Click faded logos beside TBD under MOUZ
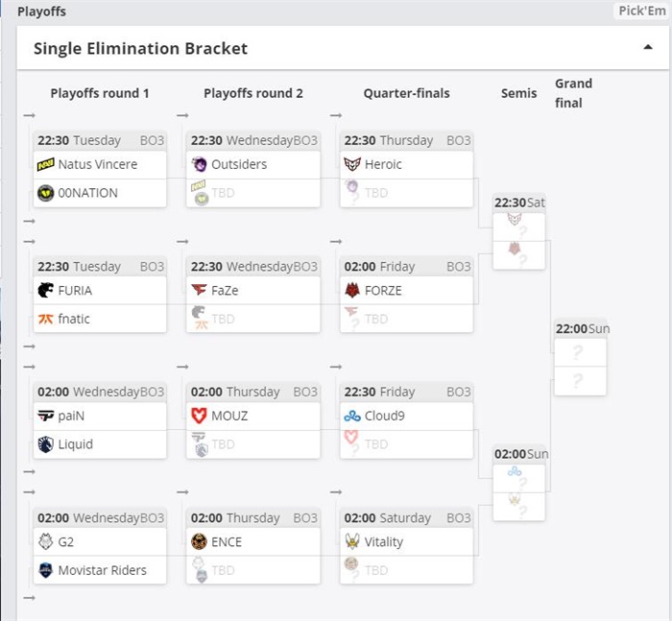This screenshot has height=621, width=672. tap(200, 444)
